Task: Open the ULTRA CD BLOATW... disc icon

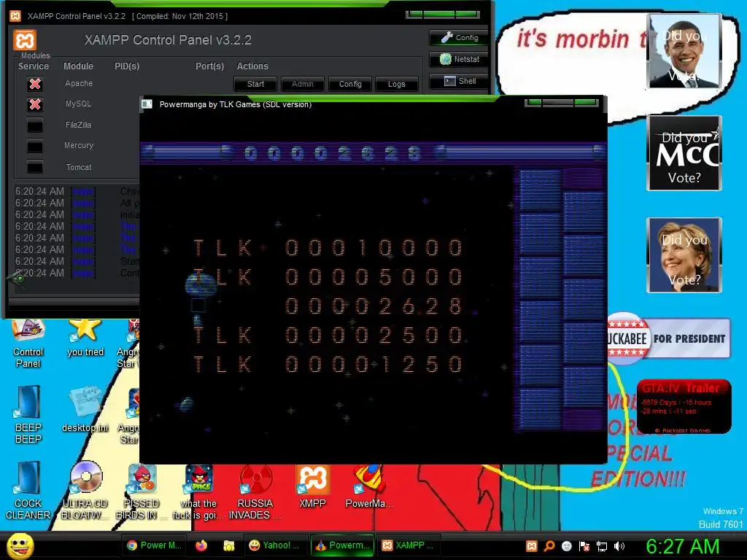Action: point(85,491)
